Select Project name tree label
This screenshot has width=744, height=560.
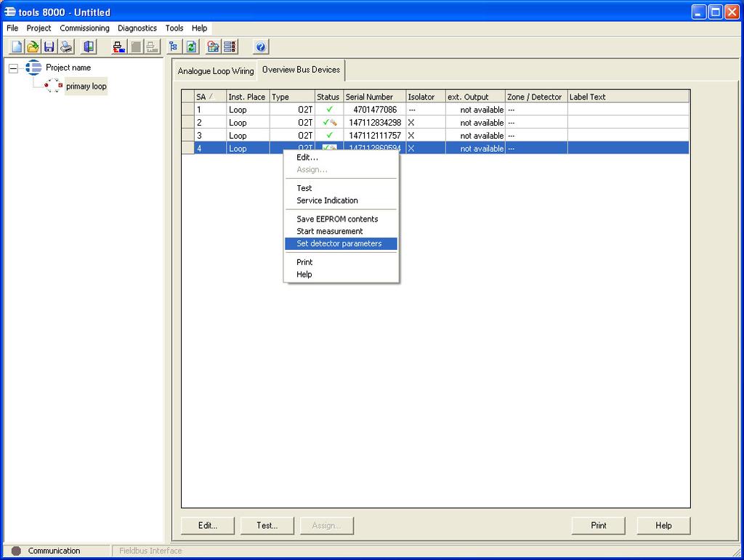[x=68, y=68]
